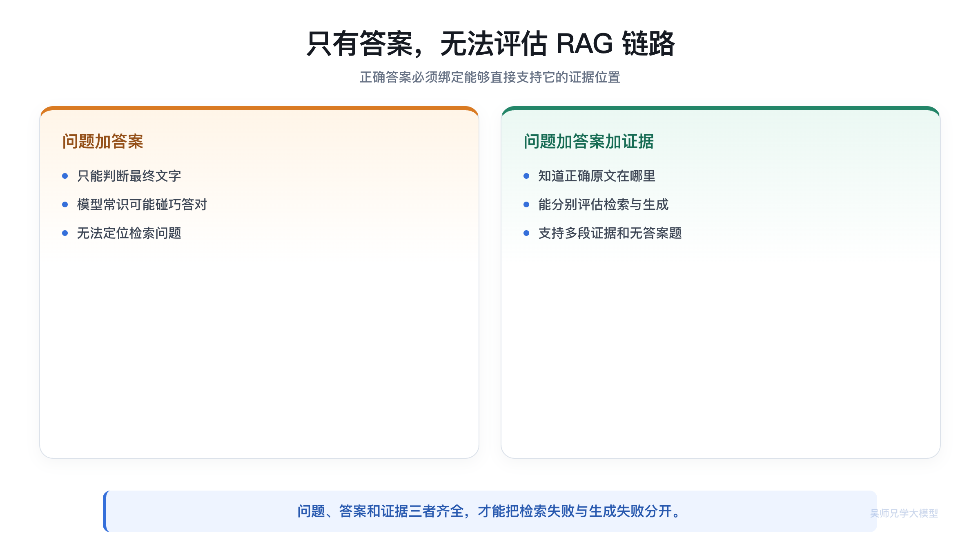980x551 pixels.
Task: Click the bullet text '知道正确原文在哪里'
Action: point(597,176)
